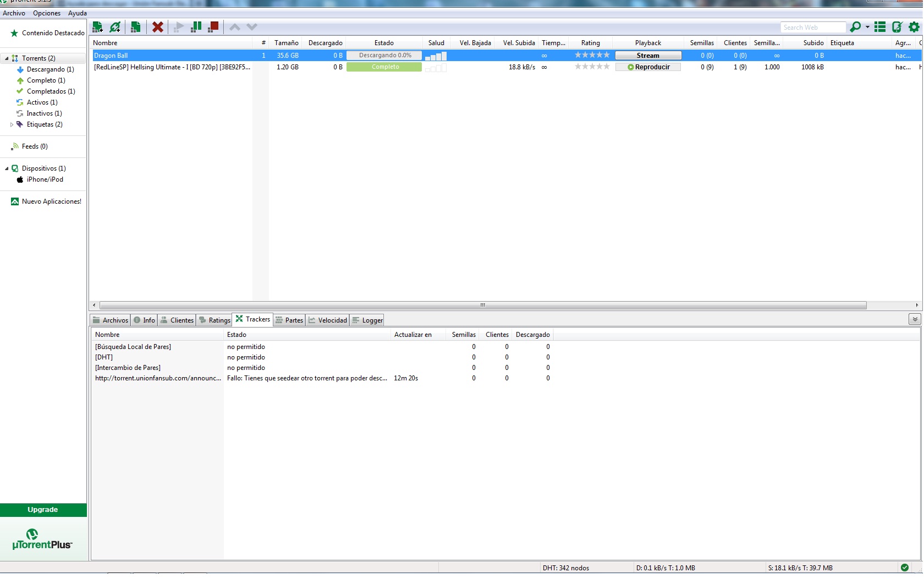Switch to the Velocidad tab
The width and height of the screenshot is (924, 578).
click(328, 320)
